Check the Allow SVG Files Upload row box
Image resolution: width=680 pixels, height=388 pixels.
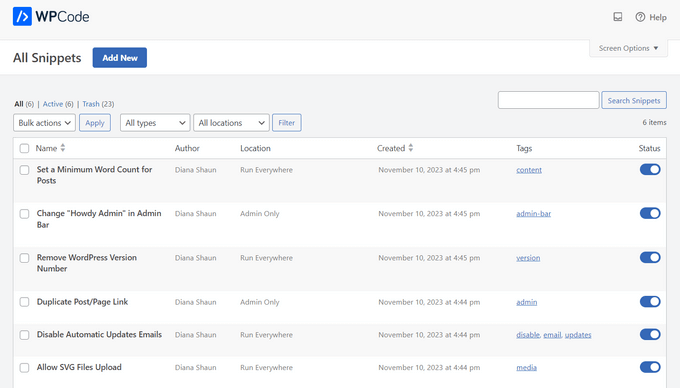(24, 368)
